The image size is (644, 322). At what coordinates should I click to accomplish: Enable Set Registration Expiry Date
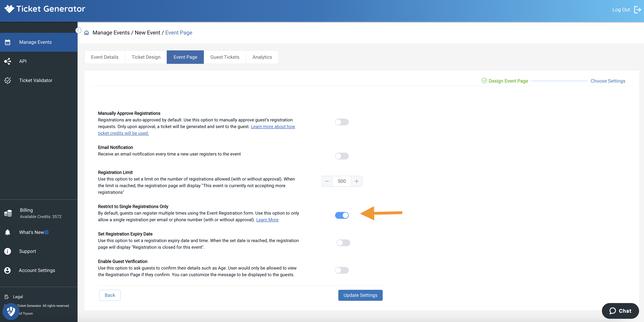coord(343,243)
